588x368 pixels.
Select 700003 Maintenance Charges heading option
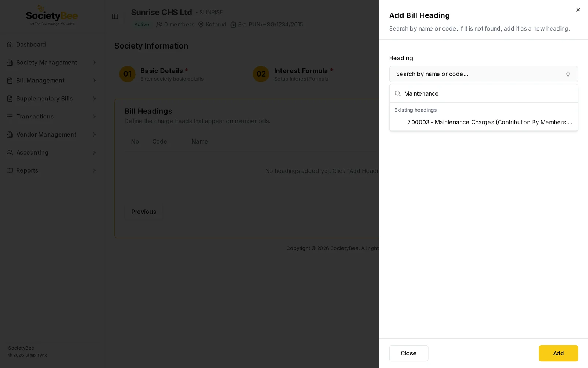(x=483, y=122)
